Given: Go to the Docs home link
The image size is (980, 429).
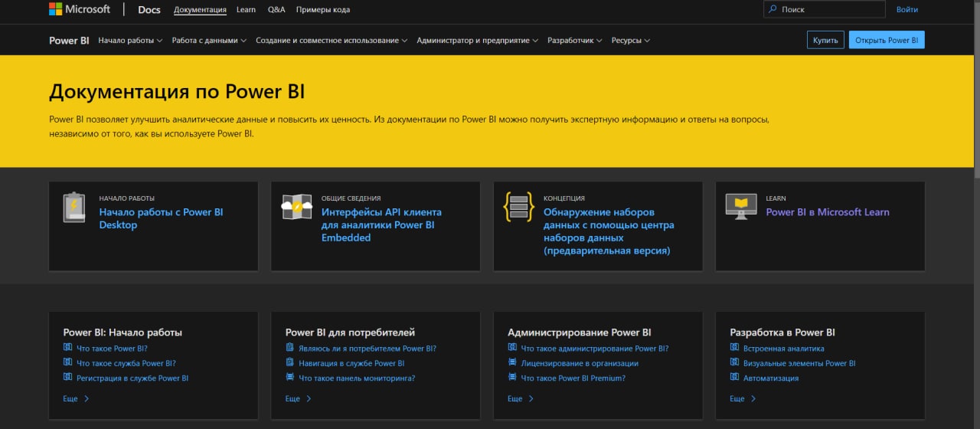Looking at the screenshot, I should tap(149, 10).
